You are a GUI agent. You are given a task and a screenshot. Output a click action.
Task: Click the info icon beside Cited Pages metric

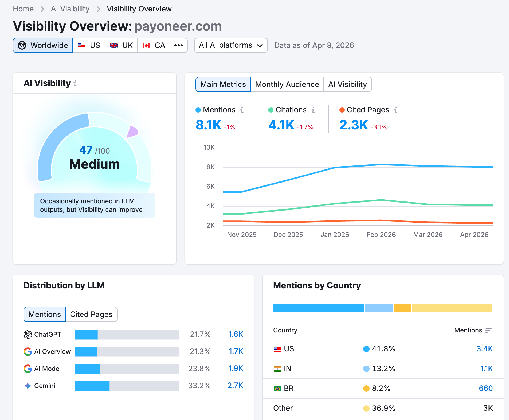(396, 110)
